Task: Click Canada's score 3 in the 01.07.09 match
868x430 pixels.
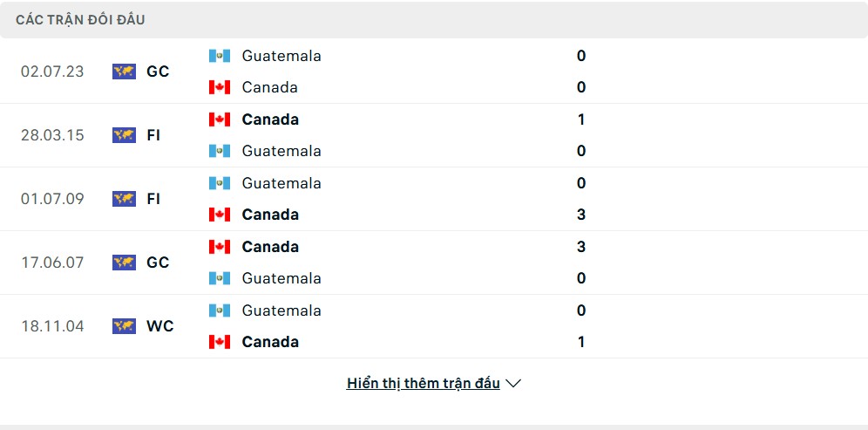Action: pyautogui.click(x=581, y=215)
